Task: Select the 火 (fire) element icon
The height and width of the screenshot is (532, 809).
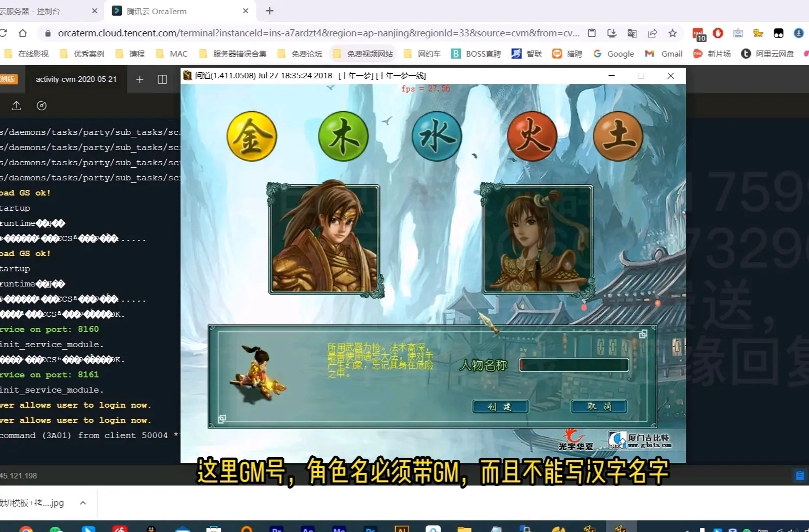Action: tap(532, 136)
